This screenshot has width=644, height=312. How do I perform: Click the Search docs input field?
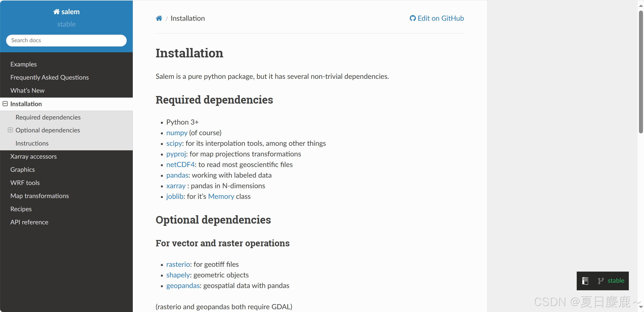pos(66,40)
